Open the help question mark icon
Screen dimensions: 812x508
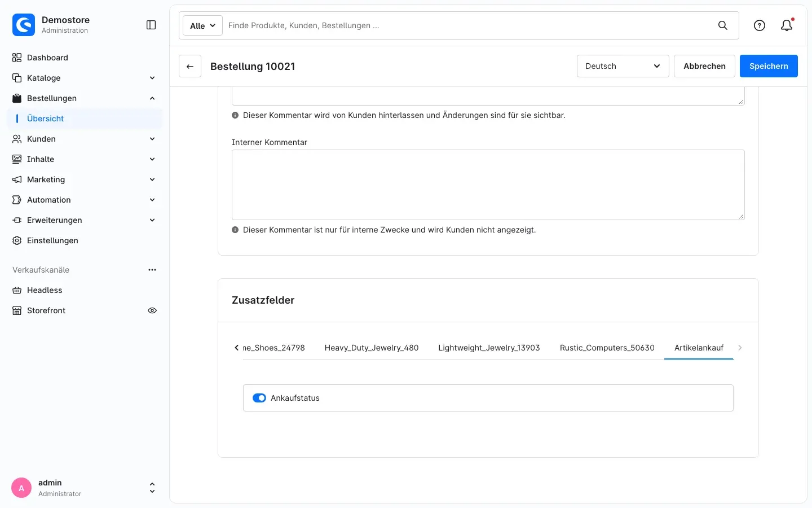coord(760,25)
